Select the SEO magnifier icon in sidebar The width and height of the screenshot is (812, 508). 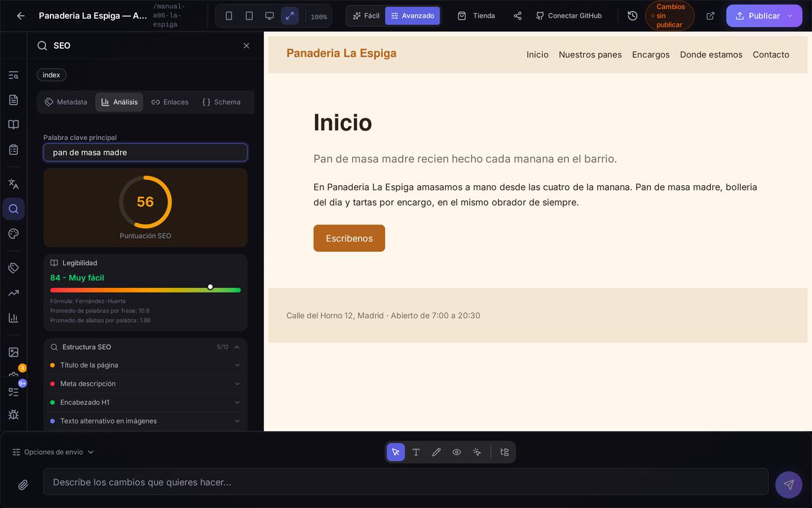pyautogui.click(x=13, y=209)
